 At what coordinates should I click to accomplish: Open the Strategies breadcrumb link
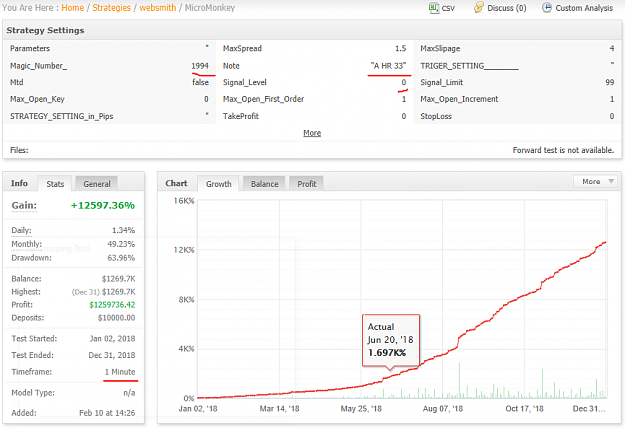(x=112, y=8)
